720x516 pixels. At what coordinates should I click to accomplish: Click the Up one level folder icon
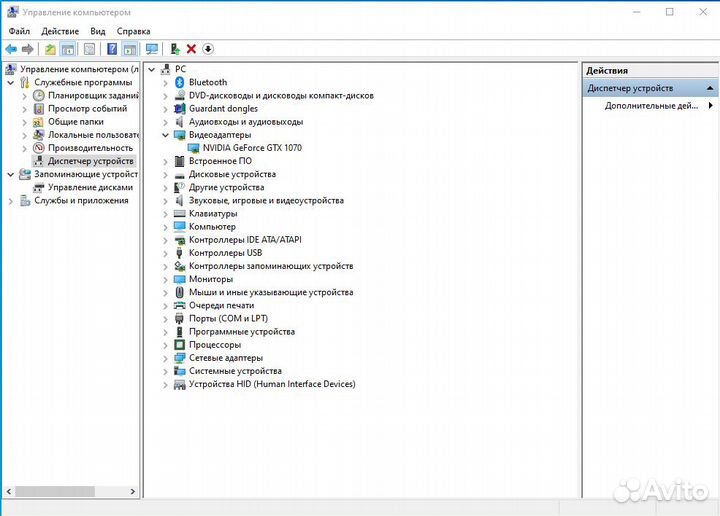point(50,49)
